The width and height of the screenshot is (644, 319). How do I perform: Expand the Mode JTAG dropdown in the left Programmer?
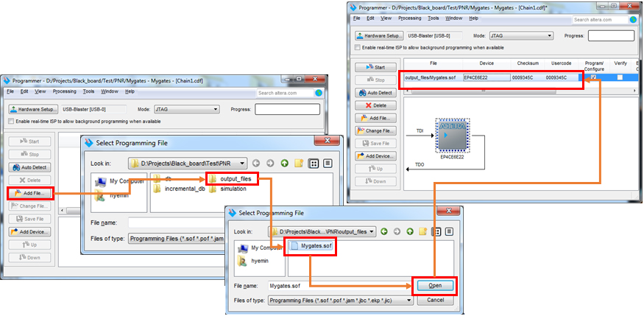[x=187, y=109]
